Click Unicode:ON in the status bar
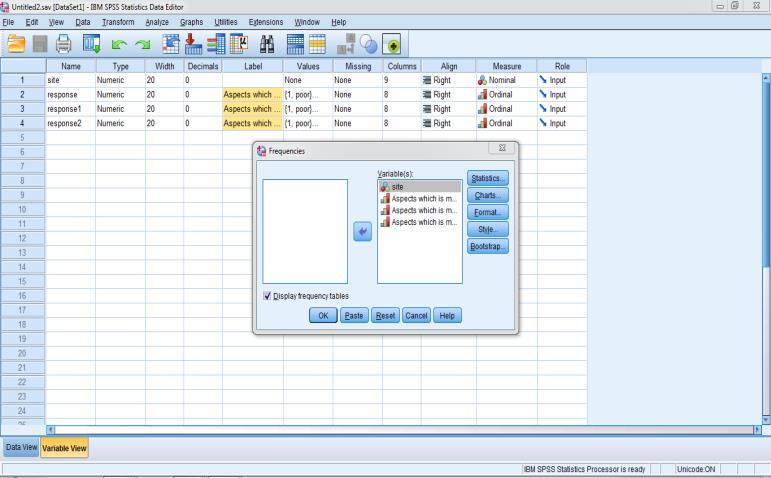The height and width of the screenshot is (478, 771). tap(696, 469)
